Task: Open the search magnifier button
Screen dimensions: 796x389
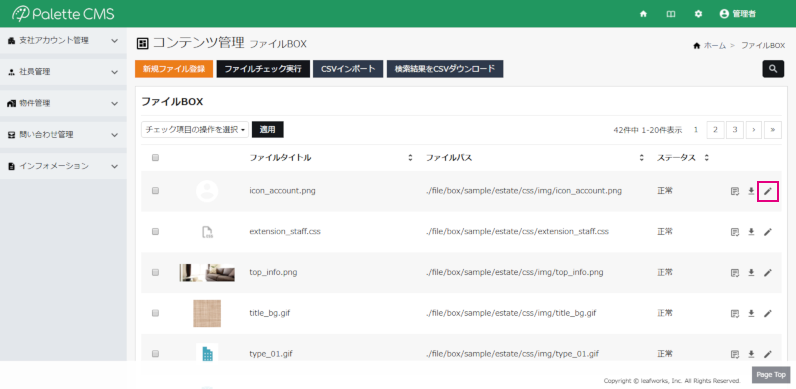Action: click(x=773, y=69)
